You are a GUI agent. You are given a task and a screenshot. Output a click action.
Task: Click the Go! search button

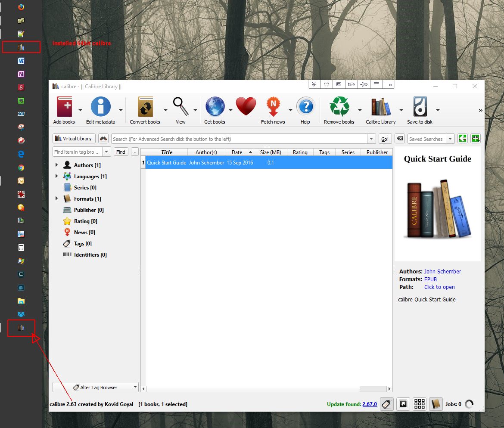385,139
